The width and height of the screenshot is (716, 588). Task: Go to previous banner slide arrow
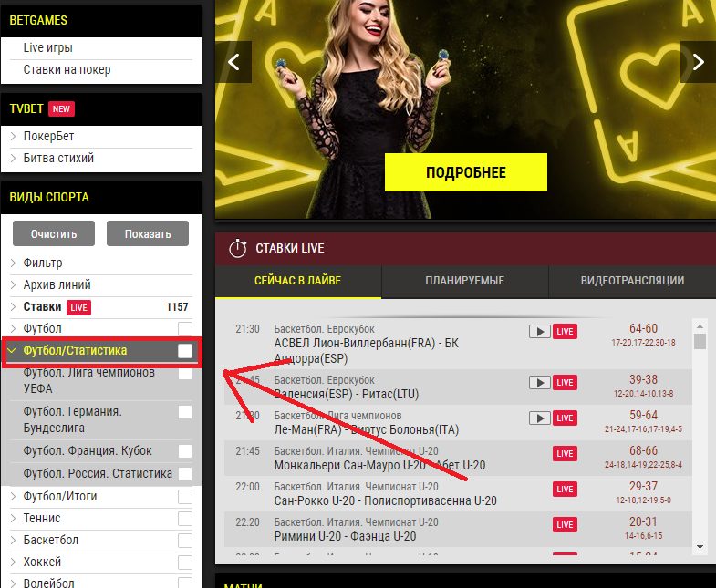click(x=233, y=62)
